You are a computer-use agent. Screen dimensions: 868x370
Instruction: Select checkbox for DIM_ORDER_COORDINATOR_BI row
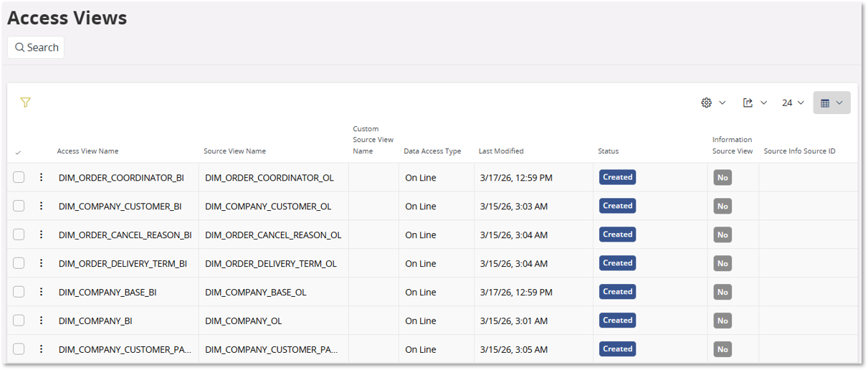click(19, 177)
